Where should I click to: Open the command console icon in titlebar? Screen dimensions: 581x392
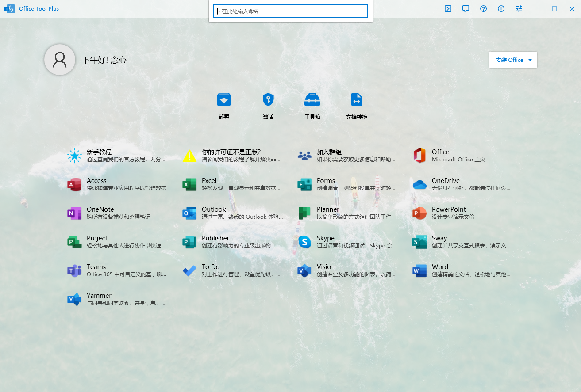448,8
